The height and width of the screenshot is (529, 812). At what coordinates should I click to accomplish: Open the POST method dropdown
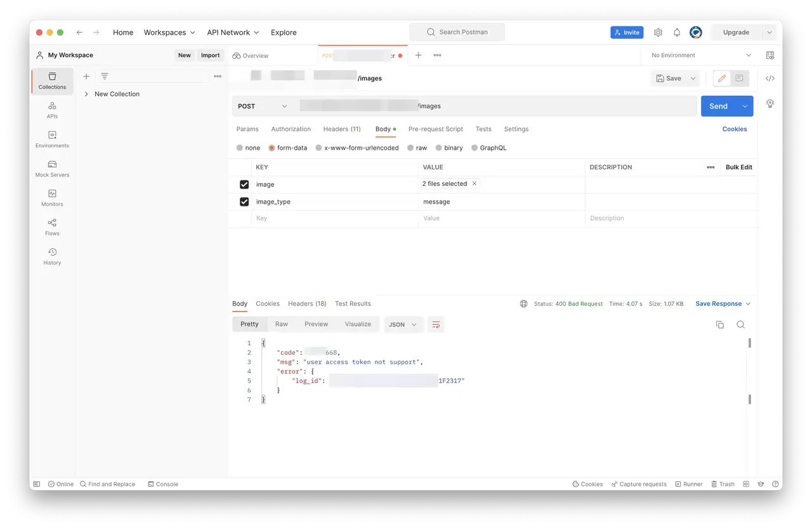click(x=263, y=106)
